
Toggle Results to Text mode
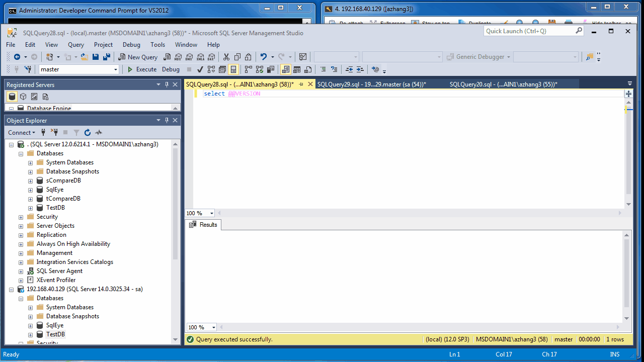pyautogui.click(x=285, y=69)
